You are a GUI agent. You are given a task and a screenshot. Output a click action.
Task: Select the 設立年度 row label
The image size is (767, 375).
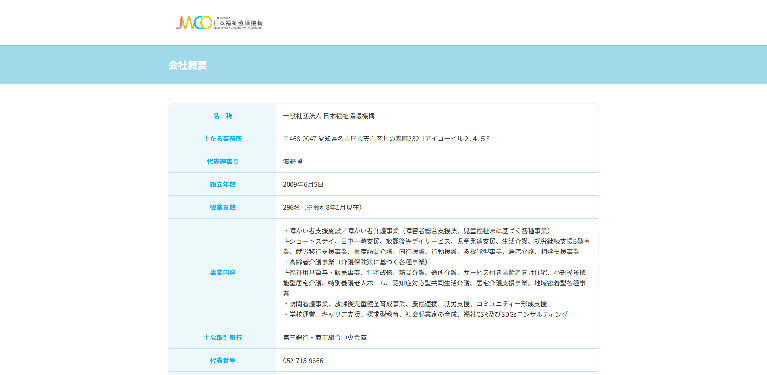pyautogui.click(x=222, y=184)
